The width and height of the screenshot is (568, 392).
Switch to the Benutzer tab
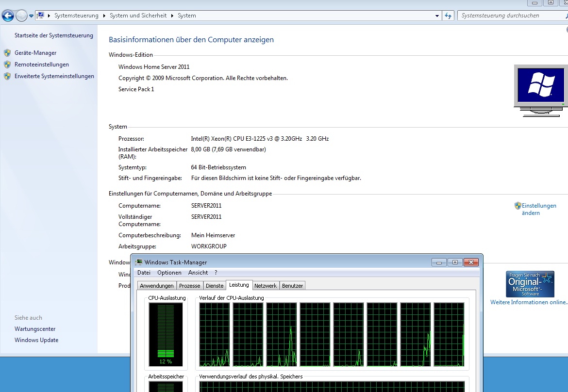tap(292, 286)
